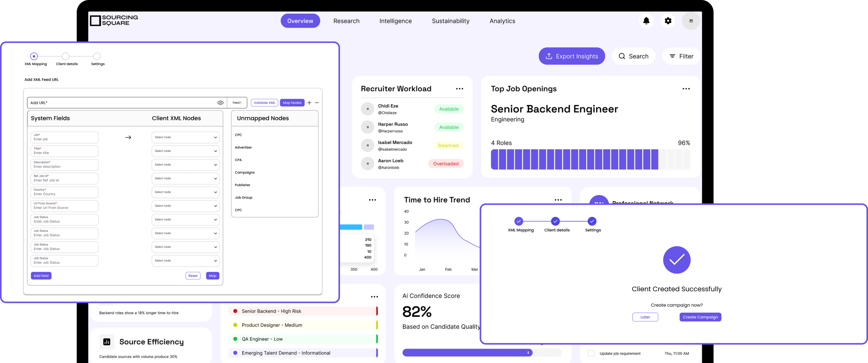Click the user profile avatar
The image size is (868, 363).
click(691, 21)
